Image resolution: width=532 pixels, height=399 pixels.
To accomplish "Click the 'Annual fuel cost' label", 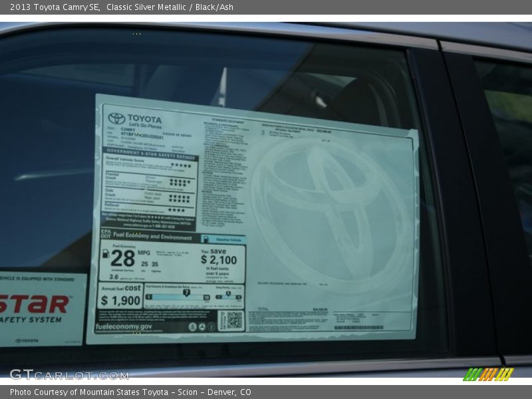I will [121, 288].
